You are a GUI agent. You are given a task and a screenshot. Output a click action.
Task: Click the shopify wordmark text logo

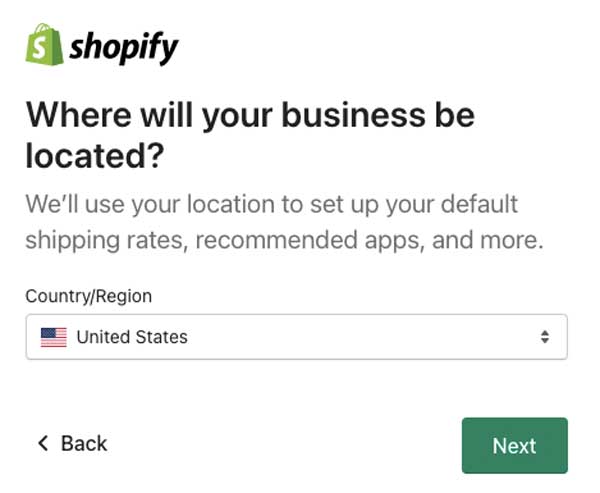124,48
